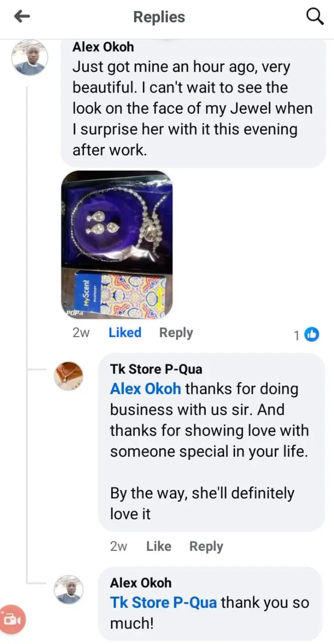Screen dimensions: 334x644
Task: Tap Alex Okoh's top profile picture
Action: tap(30, 58)
